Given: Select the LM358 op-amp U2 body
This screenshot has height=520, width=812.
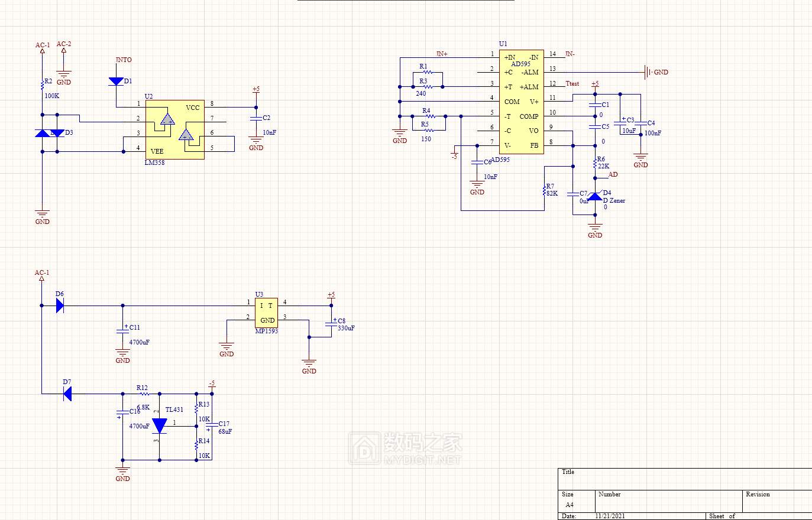Looking at the screenshot, I should click(174, 129).
